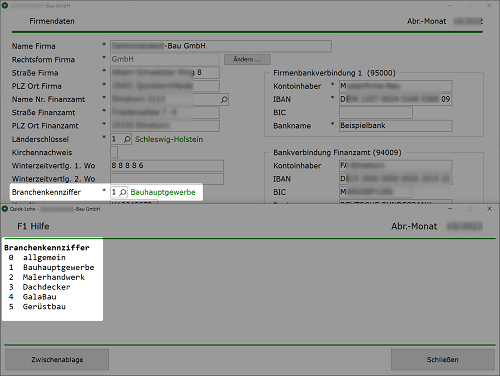Click help row '5 Gerüstbau'
This screenshot has height=376, width=500.
pos(37,307)
